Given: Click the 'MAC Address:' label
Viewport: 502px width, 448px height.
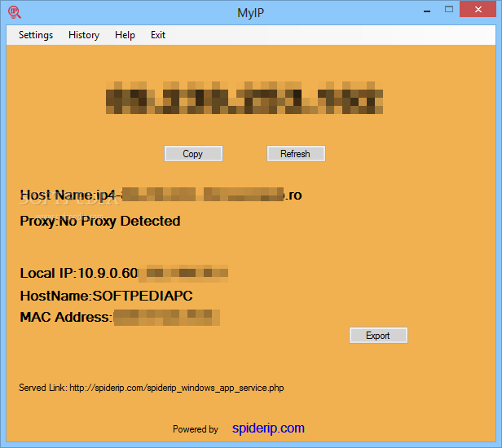Looking at the screenshot, I should point(66,317).
